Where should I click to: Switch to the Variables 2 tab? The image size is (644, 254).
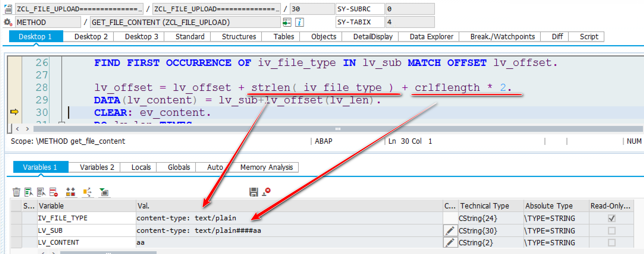(97, 167)
